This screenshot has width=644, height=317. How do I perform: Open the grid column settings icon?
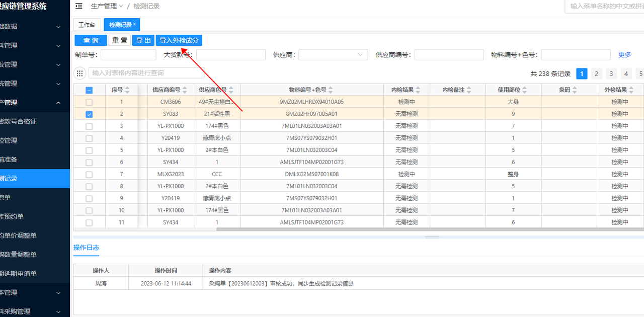tap(79, 73)
